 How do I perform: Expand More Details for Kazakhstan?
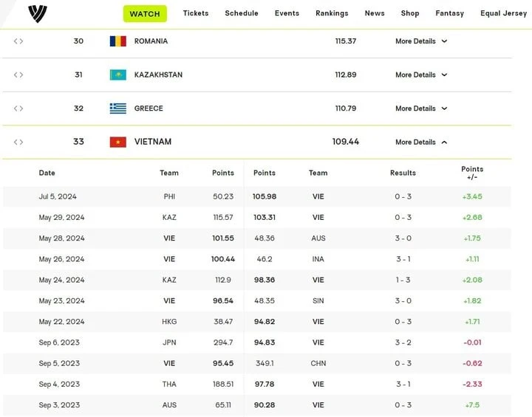[420, 75]
